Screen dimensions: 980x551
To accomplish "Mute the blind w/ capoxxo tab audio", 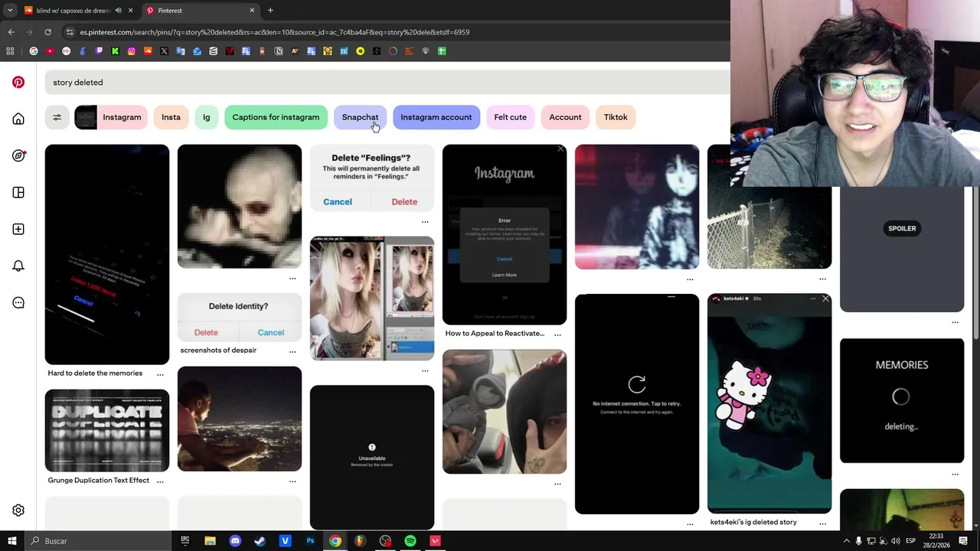I will (x=118, y=11).
